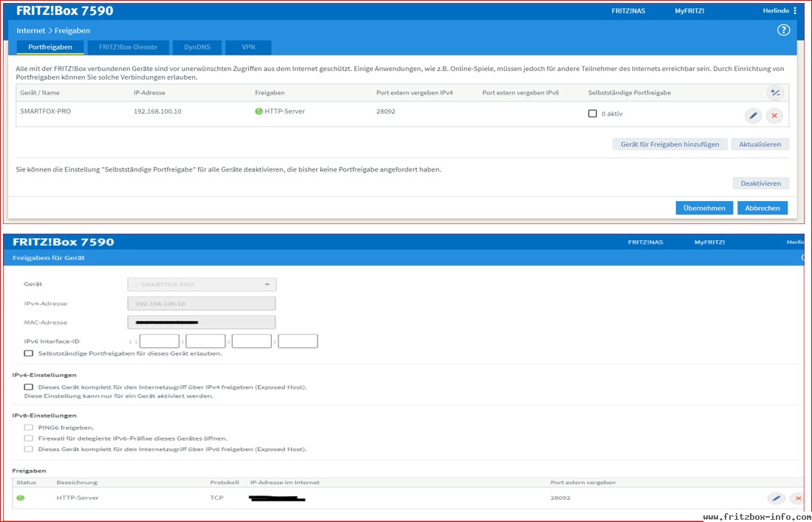
Task: Select the Portfreigaben tab
Action: 50,47
